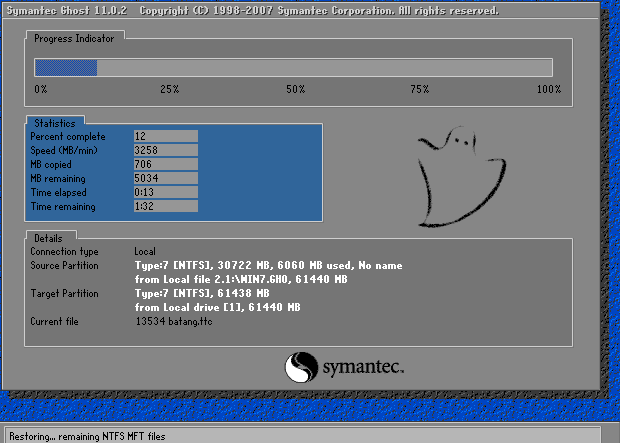Select the MB remaining value 5034
The height and width of the screenshot is (443, 620).
click(166, 178)
